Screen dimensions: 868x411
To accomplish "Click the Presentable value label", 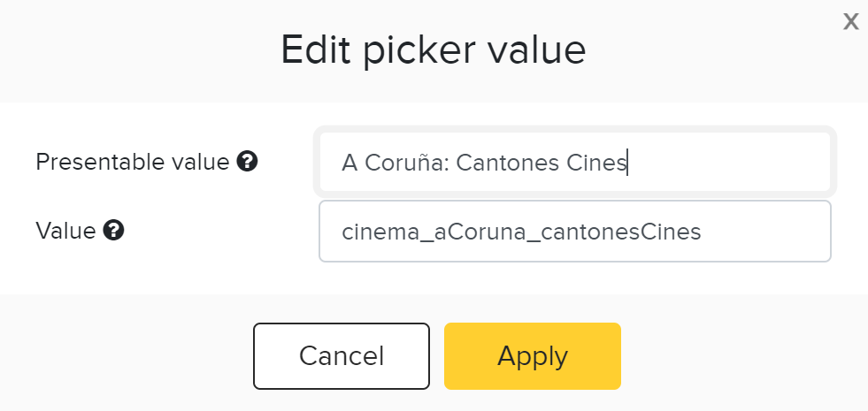I will point(133,162).
